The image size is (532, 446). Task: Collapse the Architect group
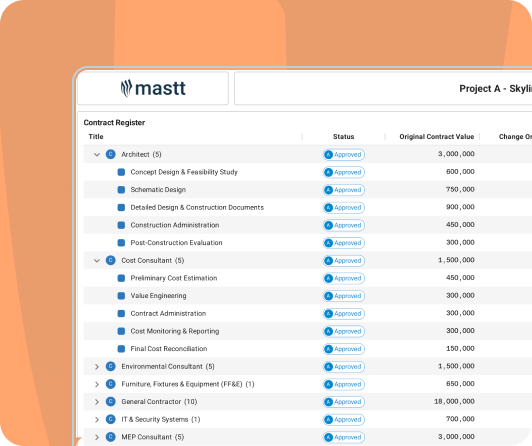(97, 155)
